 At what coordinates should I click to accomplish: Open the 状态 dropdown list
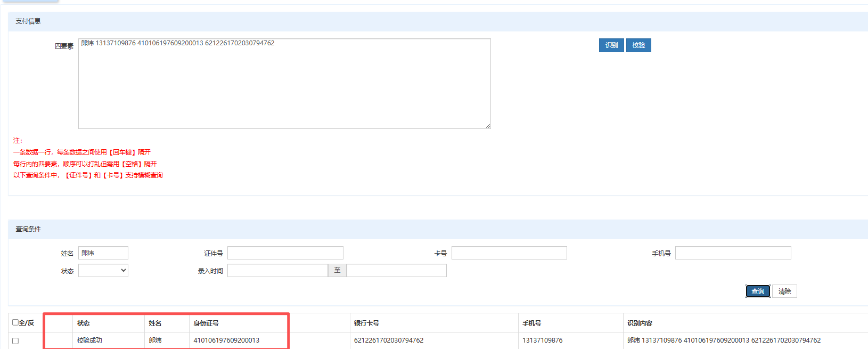103,271
